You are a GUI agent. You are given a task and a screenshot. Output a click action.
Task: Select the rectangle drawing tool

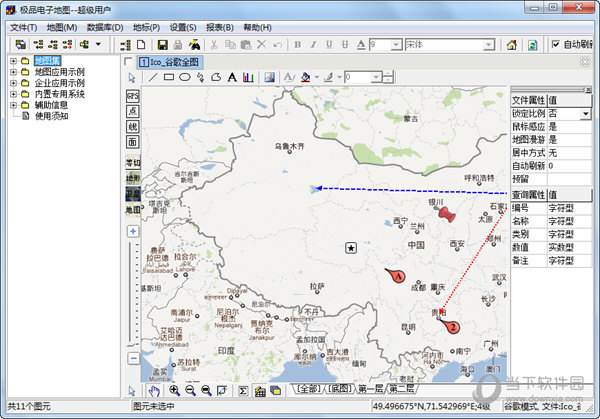pyautogui.click(x=169, y=77)
